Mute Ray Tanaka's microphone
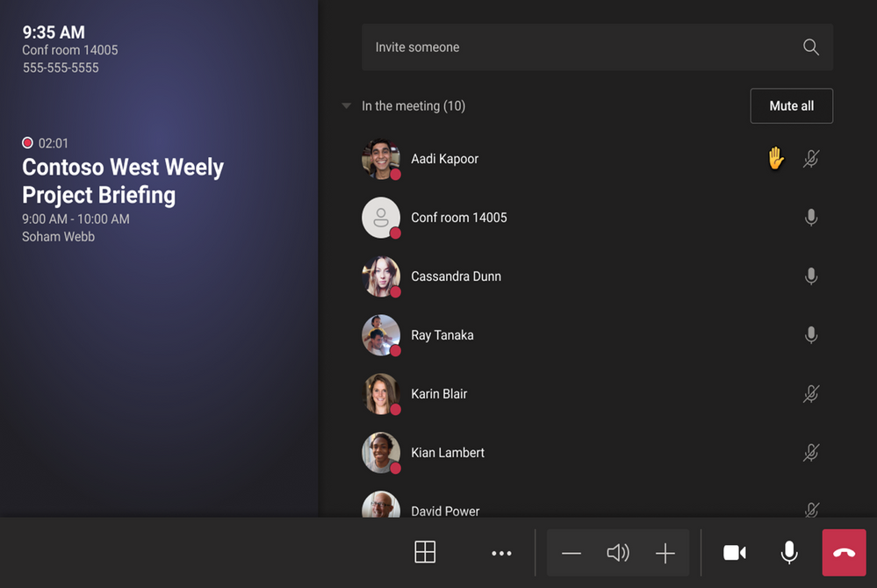The width and height of the screenshot is (877, 588). click(811, 334)
